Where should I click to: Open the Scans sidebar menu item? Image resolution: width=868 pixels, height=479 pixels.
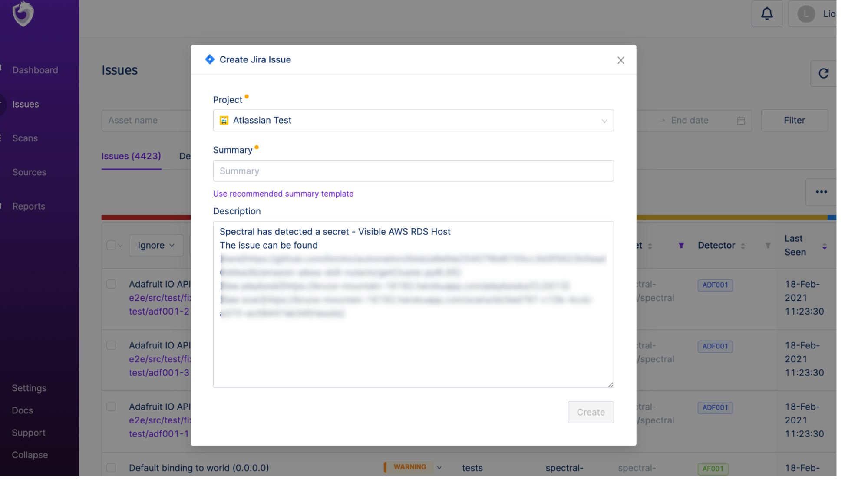(x=25, y=138)
